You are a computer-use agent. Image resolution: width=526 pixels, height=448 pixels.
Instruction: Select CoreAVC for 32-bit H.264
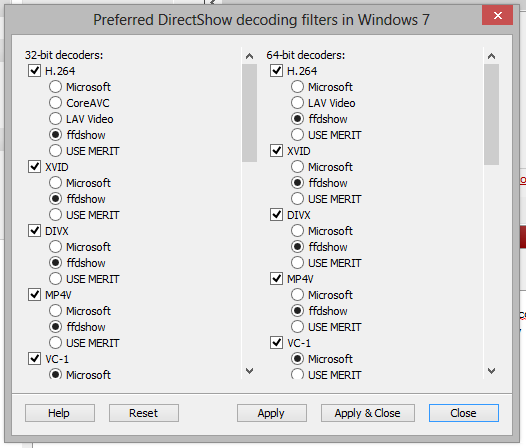[55, 103]
